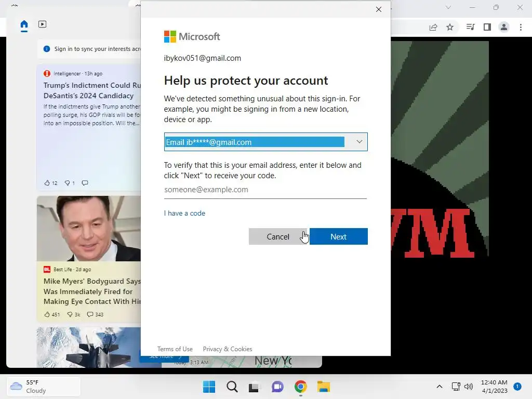Click the Microsoft logo in dialog
This screenshot has width=532, height=399.
(192, 37)
